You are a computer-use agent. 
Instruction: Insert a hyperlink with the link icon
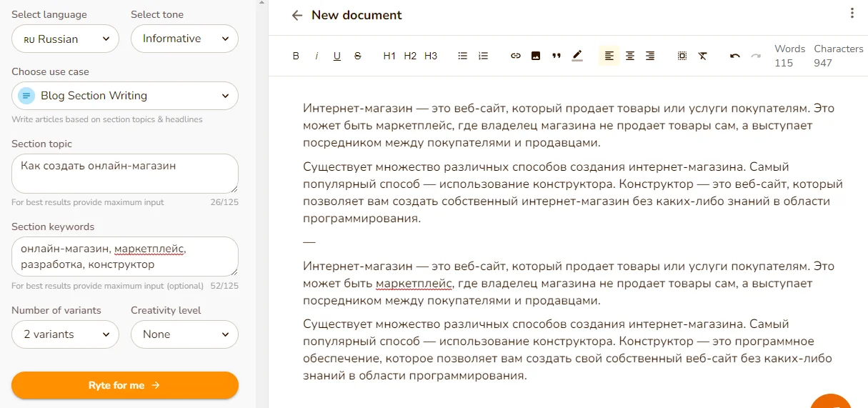point(515,56)
